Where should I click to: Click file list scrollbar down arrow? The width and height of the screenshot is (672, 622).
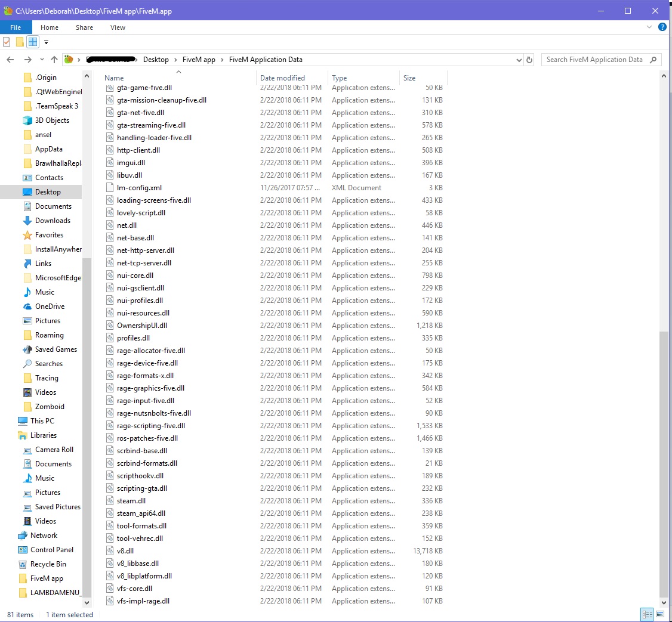pyautogui.click(x=664, y=603)
